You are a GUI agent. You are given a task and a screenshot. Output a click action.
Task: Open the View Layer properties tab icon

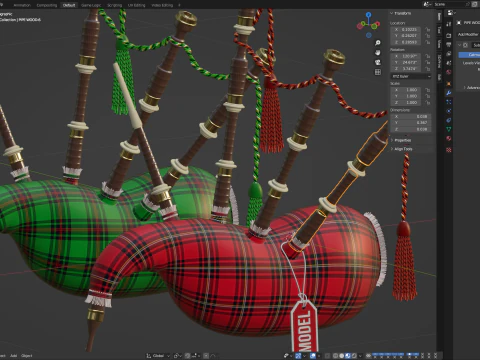(x=449, y=53)
